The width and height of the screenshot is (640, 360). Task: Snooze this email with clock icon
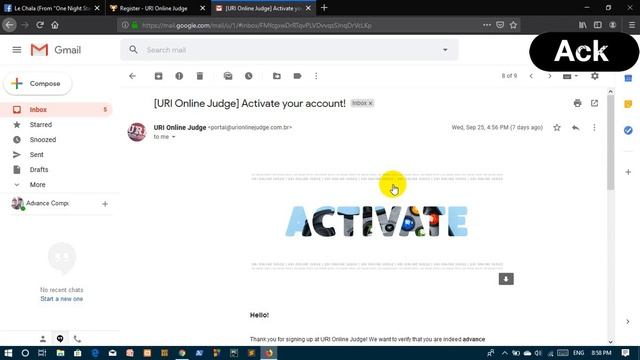pos(249,76)
